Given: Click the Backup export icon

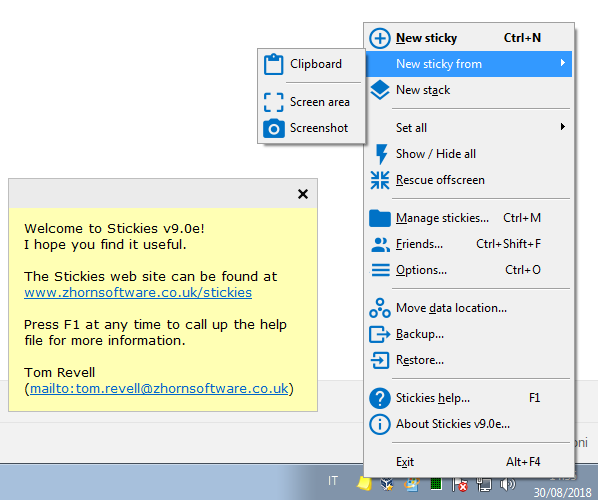Looking at the screenshot, I should point(379,334).
